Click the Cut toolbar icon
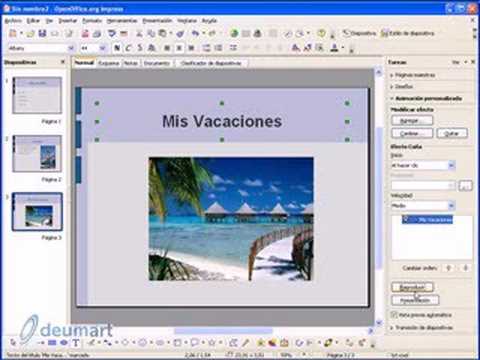 point(139,33)
